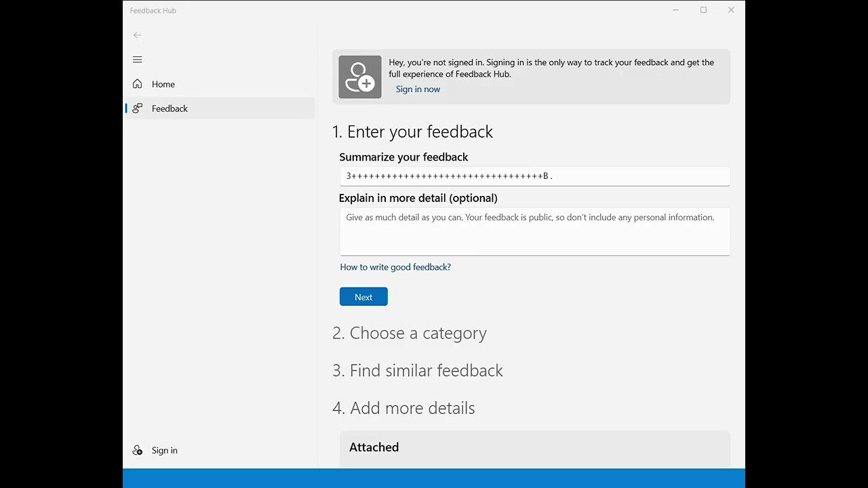Image resolution: width=868 pixels, height=488 pixels.
Task: Click the 'Attached' heading
Action: coord(374,447)
